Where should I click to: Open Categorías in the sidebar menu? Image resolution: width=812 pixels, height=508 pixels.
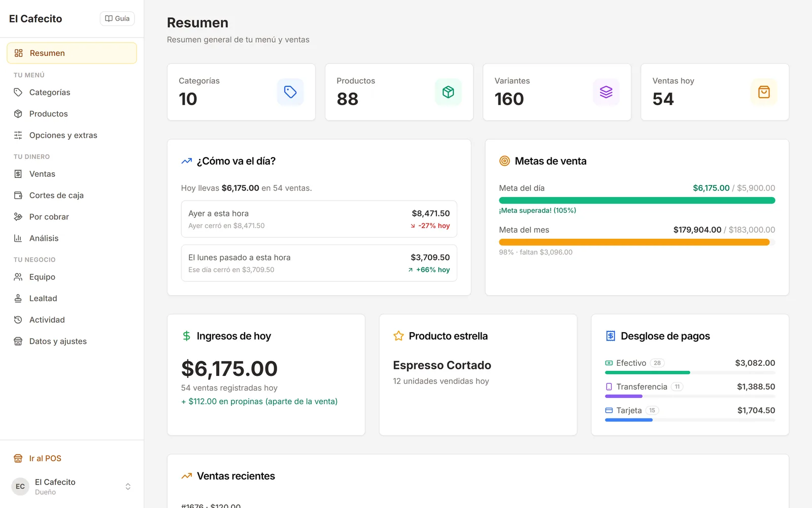pyautogui.click(x=72, y=92)
